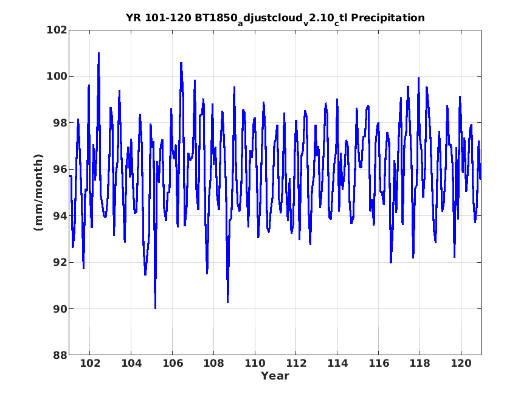Click the peak just under 100 at year 118
Screen dimensions: 532x399
[x=419, y=78]
